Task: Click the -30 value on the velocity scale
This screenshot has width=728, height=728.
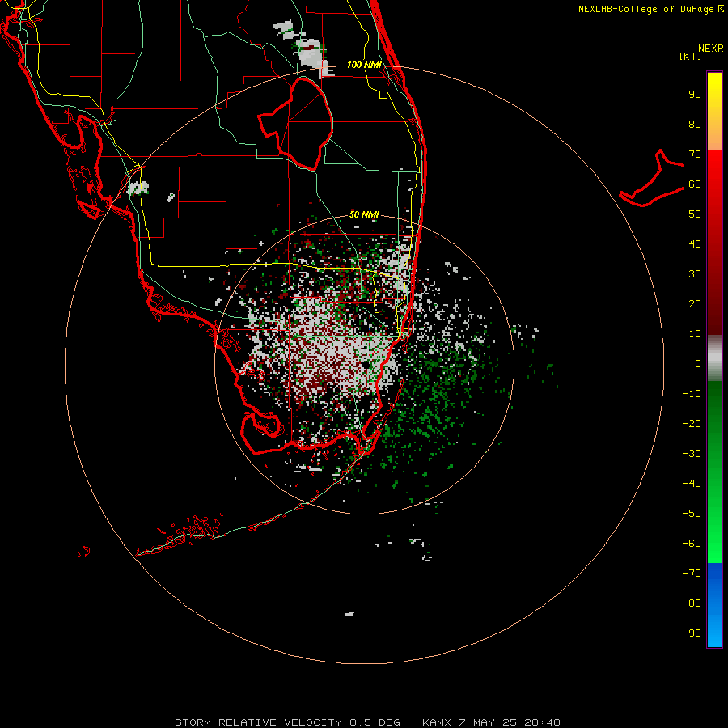Action: (692, 454)
